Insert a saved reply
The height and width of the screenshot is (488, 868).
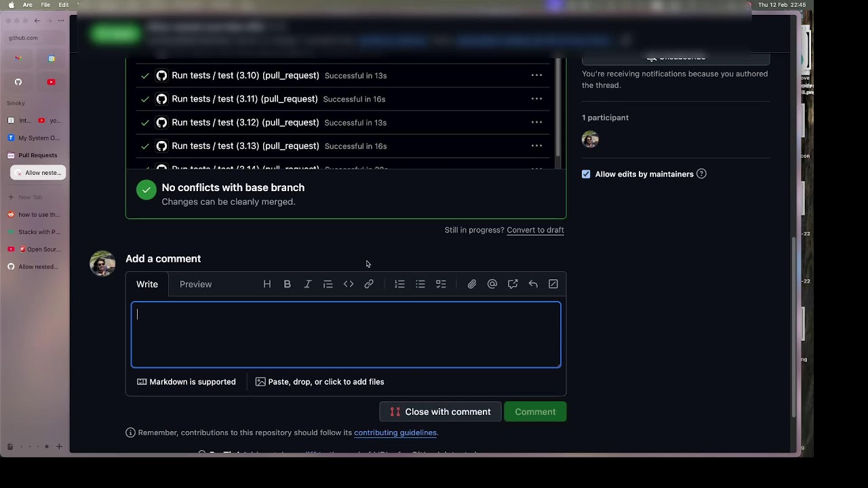coord(533,284)
